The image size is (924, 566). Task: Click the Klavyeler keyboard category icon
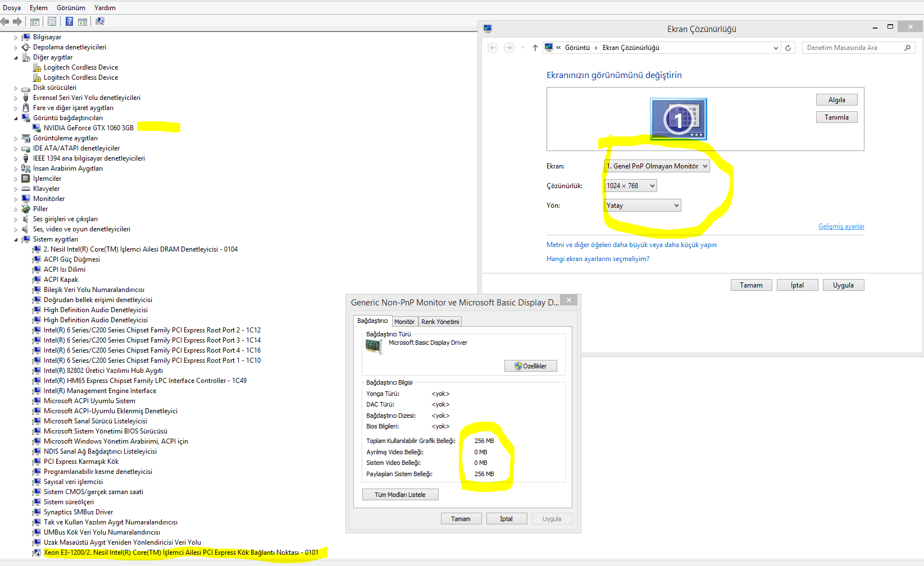pos(26,189)
